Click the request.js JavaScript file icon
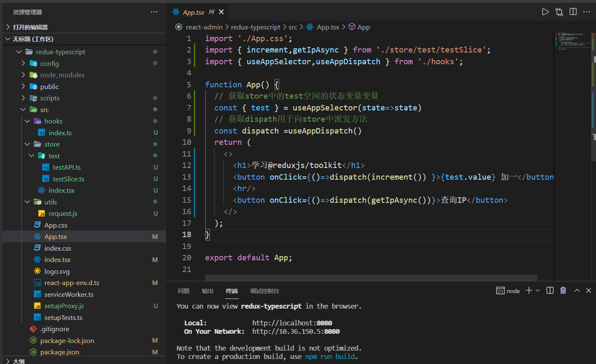Screen dimensions: 596x364 [x=42, y=213]
